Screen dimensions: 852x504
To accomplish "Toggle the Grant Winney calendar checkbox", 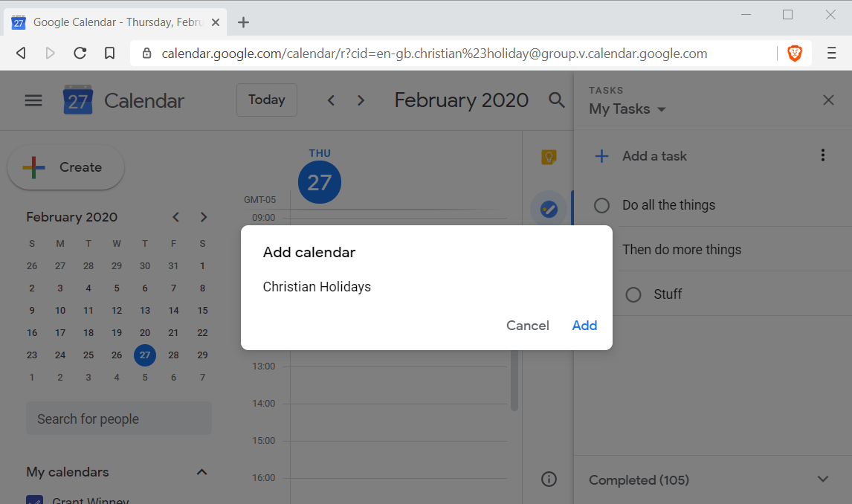I will (x=34, y=501).
